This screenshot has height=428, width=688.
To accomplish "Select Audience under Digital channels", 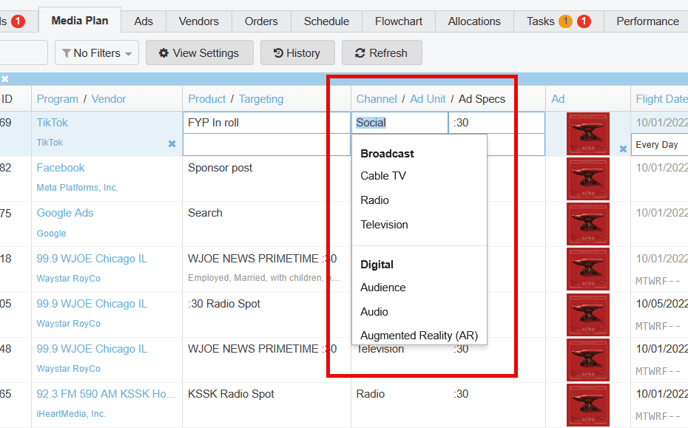I will pyautogui.click(x=384, y=287).
